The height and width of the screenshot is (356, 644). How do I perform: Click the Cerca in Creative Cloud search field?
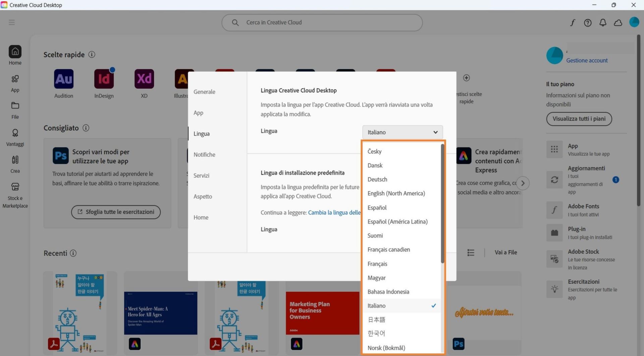pos(322,22)
